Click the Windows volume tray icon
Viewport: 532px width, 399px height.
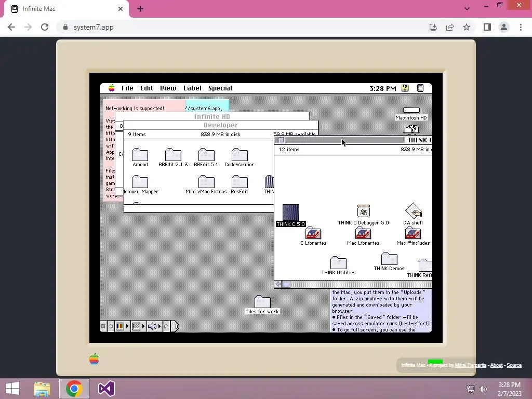pos(483,389)
